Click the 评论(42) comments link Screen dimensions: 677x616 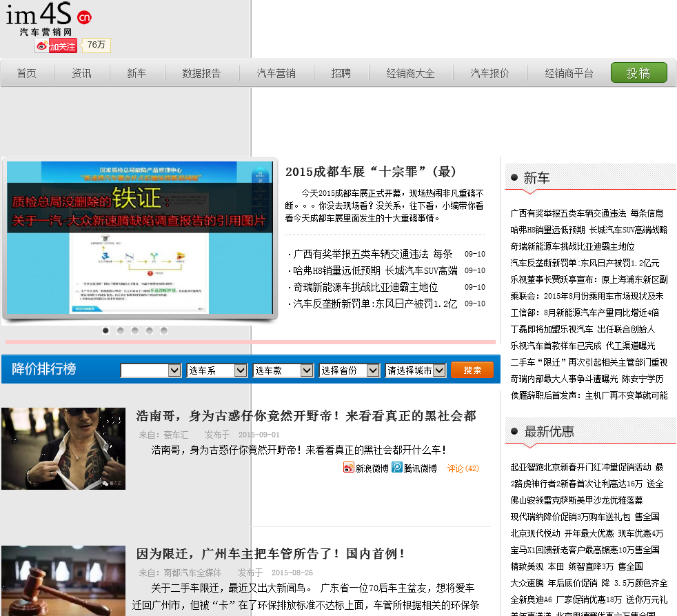coord(463,468)
